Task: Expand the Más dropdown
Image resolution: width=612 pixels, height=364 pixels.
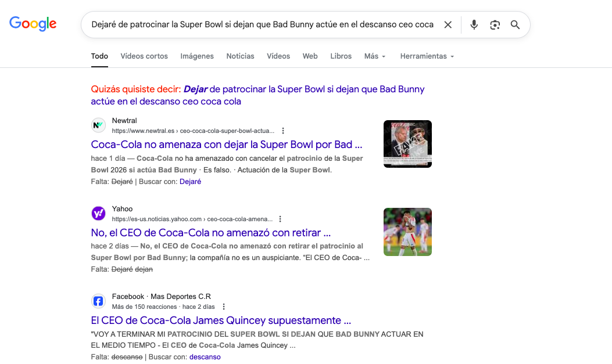Action: click(375, 56)
